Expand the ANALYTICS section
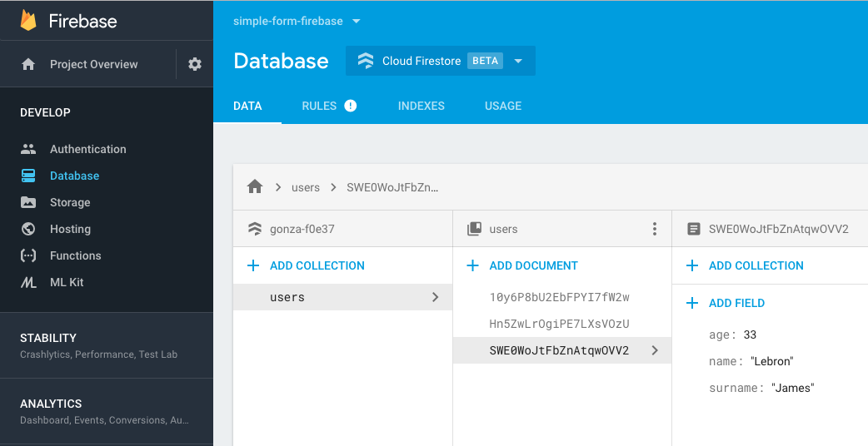The height and width of the screenshot is (446, 868). [x=107, y=411]
